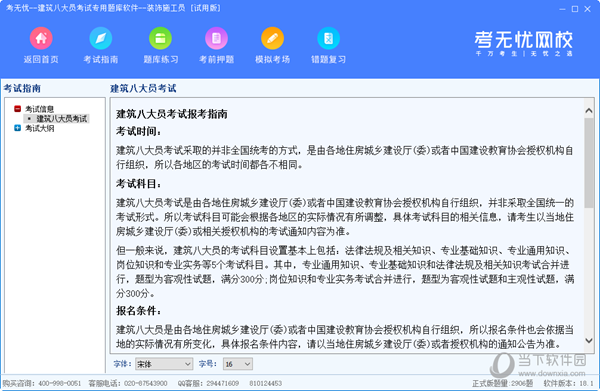Viewport: 600px width, 391px height.
Task: Click the content scrollbar up arrow
Action: pos(589,111)
